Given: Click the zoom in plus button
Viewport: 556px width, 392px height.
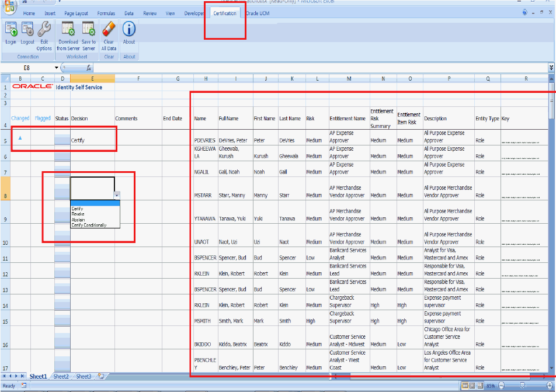Looking at the screenshot, I should (x=550, y=386).
